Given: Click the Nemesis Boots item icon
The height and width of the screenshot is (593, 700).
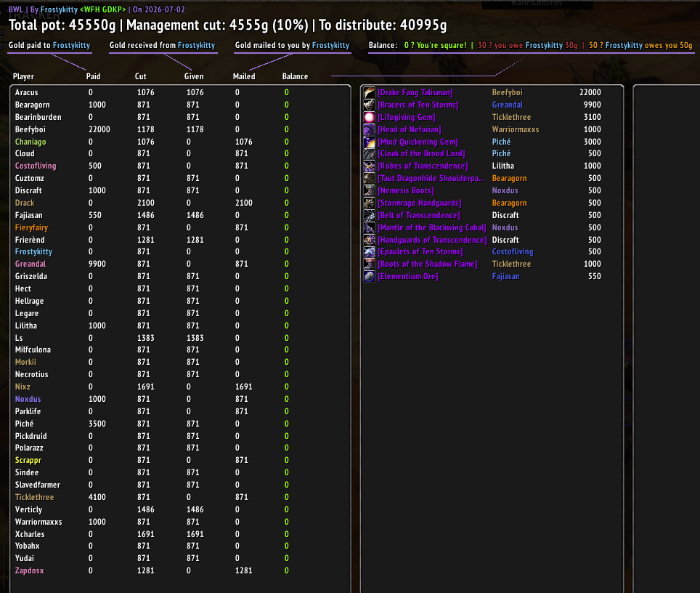Looking at the screenshot, I should pyautogui.click(x=369, y=190).
